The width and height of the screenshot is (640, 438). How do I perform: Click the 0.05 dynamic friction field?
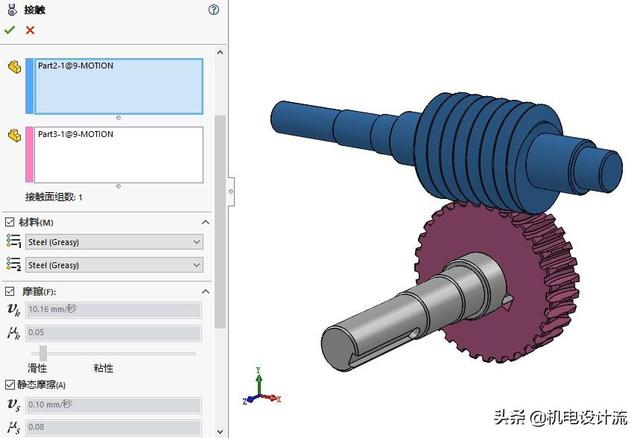[113, 333]
